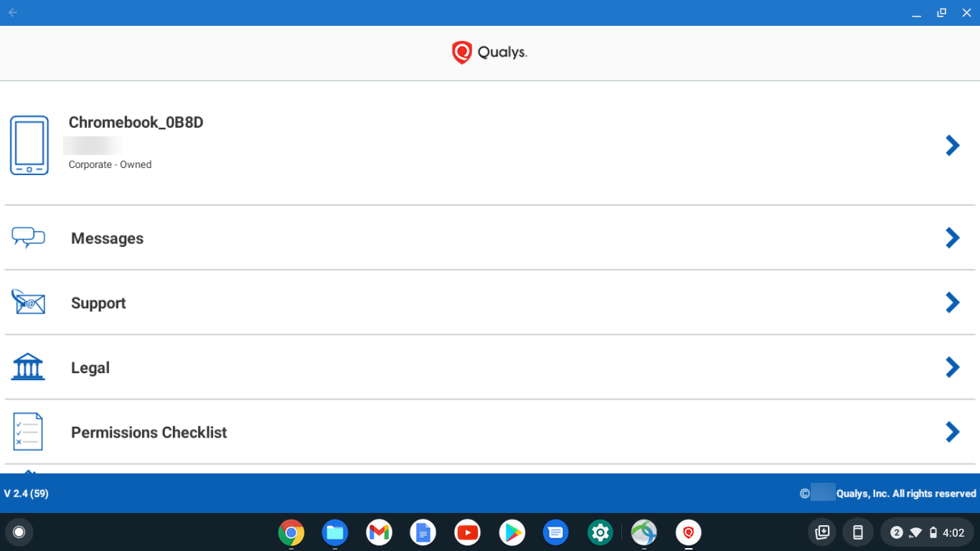Click the notification count badge
This screenshot has height=551, width=980.
[896, 532]
